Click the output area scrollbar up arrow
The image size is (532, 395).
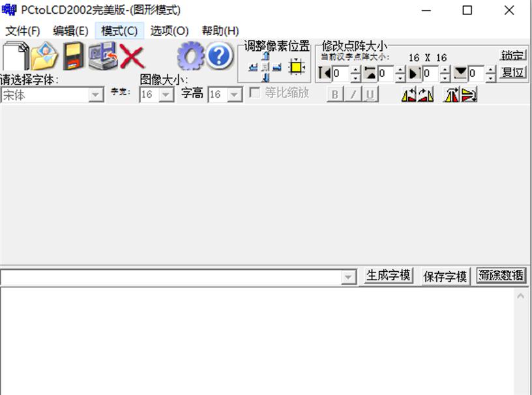(520, 296)
